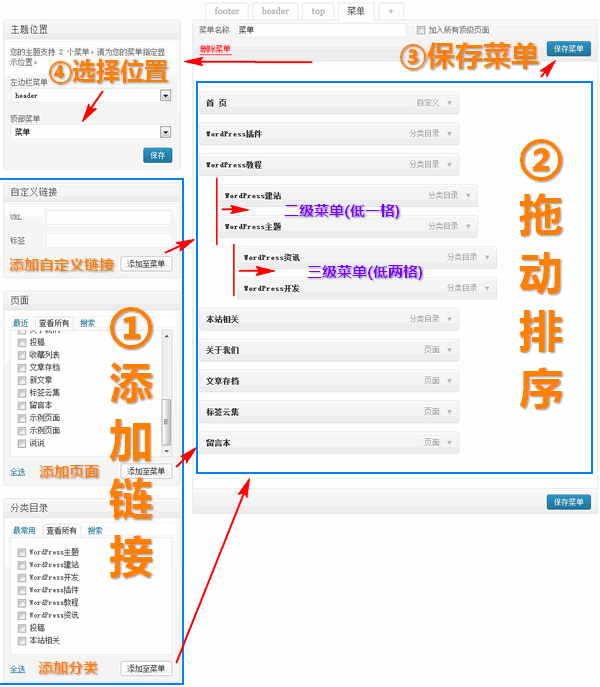
Task: Check the WordPress主题 category checkbox
Action: click(x=21, y=552)
